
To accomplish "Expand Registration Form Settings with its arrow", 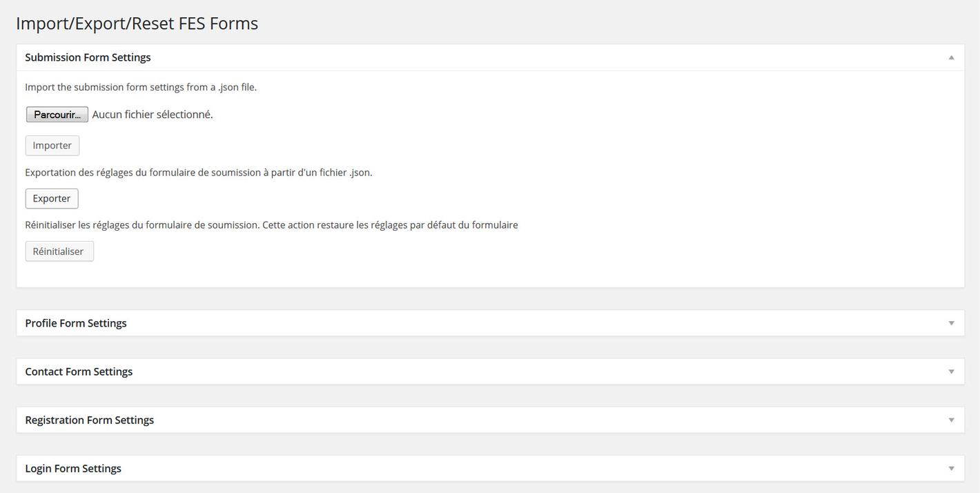I will click(x=951, y=420).
